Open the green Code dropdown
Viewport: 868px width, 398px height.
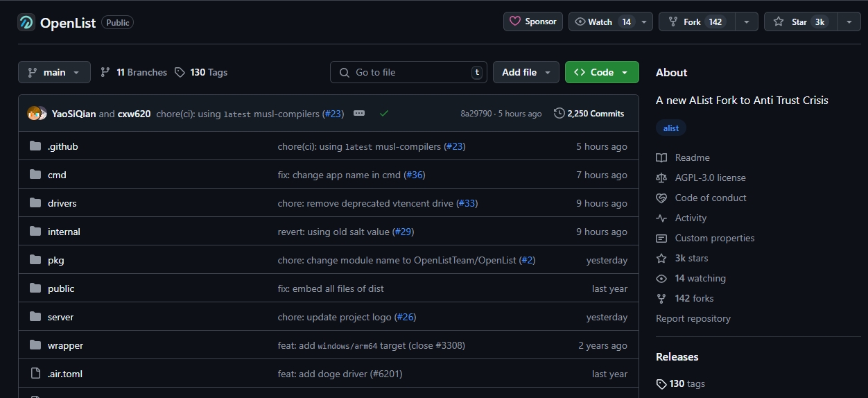click(x=601, y=72)
